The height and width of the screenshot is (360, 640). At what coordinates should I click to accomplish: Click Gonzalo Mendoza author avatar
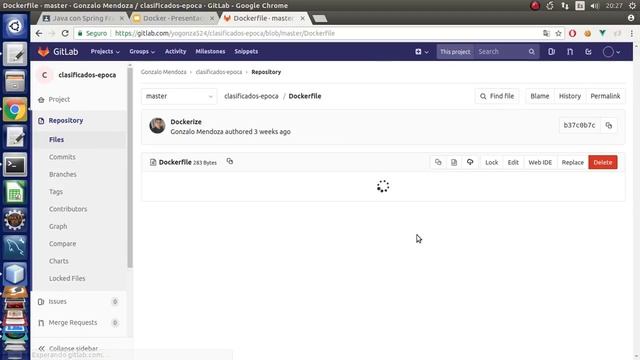[x=157, y=126]
